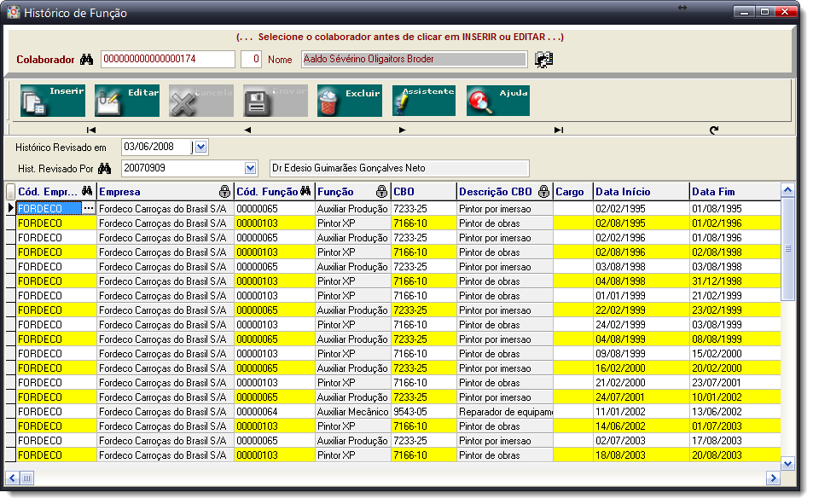Screen dimensions: 813x504
Task: Click Data Início cell 09/08/1999
Action: [642, 354]
